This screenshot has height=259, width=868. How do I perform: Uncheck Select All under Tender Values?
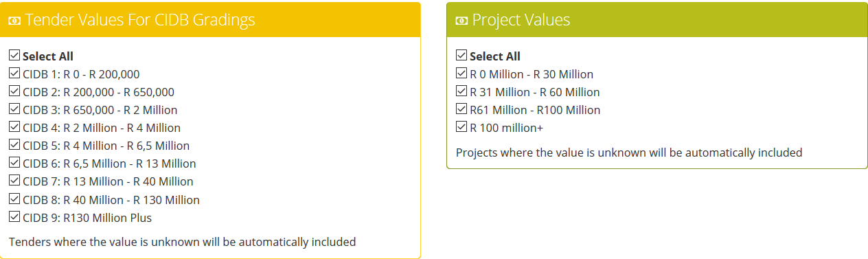coord(14,56)
